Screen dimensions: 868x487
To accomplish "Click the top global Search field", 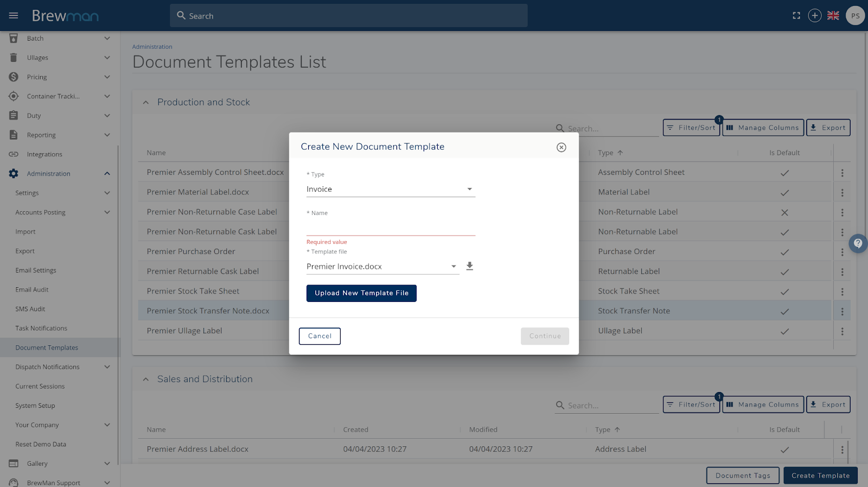I will pyautogui.click(x=349, y=16).
